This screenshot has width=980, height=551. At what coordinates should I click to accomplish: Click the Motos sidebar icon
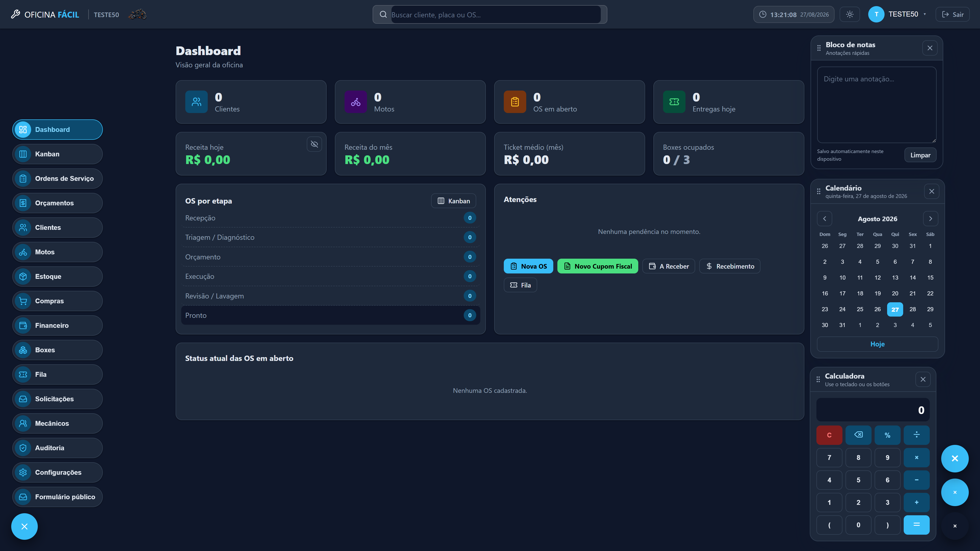tap(23, 252)
